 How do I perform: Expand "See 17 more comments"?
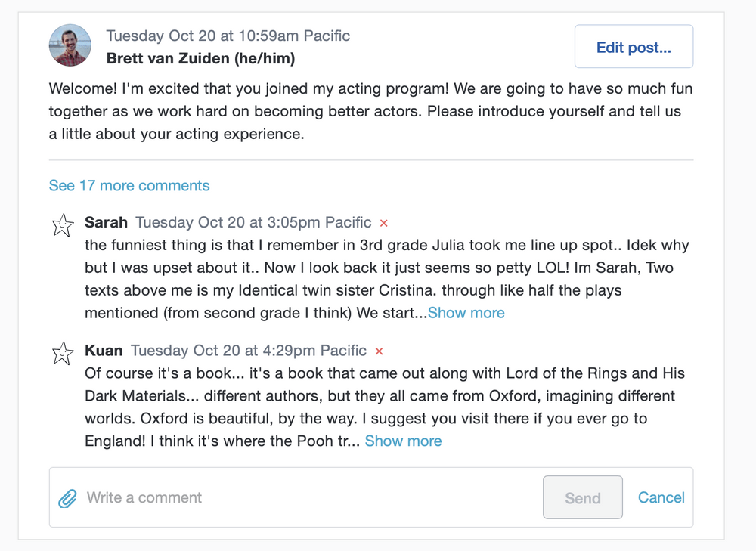(129, 186)
